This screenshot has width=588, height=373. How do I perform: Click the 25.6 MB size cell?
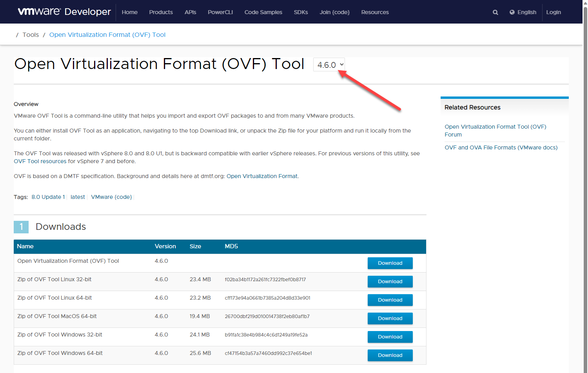tap(200, 353)
